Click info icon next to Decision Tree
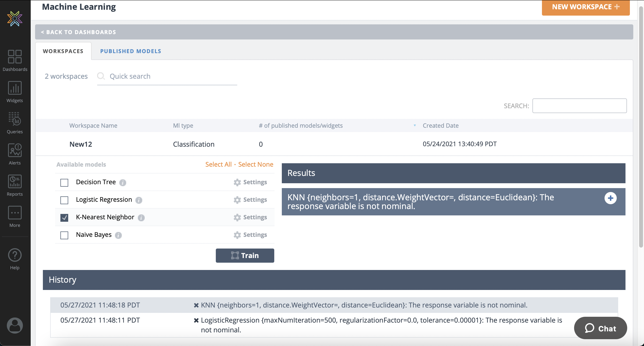 coord(123,183)
